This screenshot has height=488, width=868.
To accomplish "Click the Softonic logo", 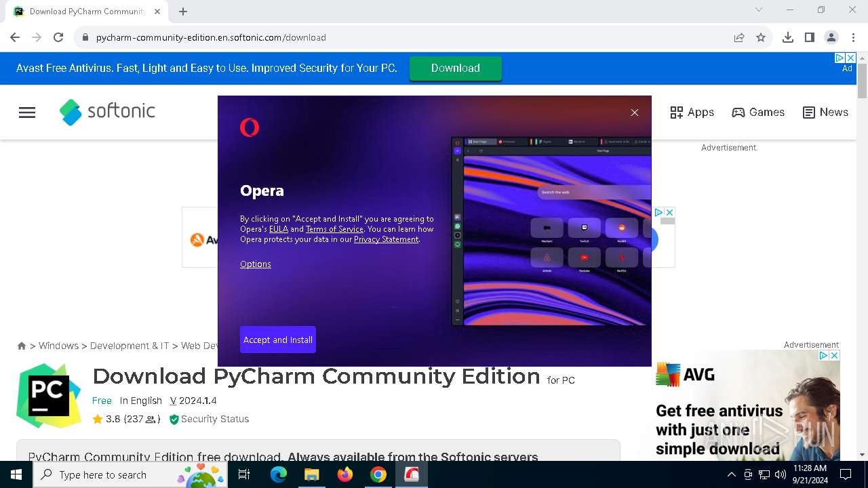I will pyautogui.click(x=107, y=112).
